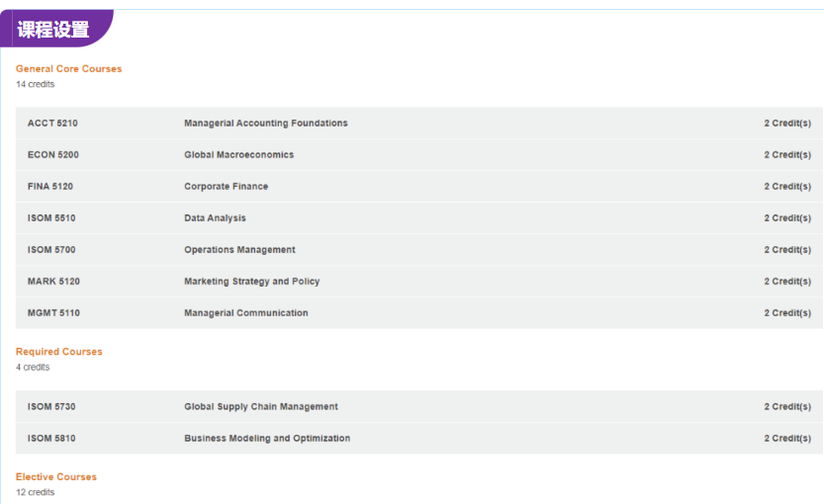Screen dimensions: 824x504
Task: Open Corporate Finance course row
Action: point(226,187)
